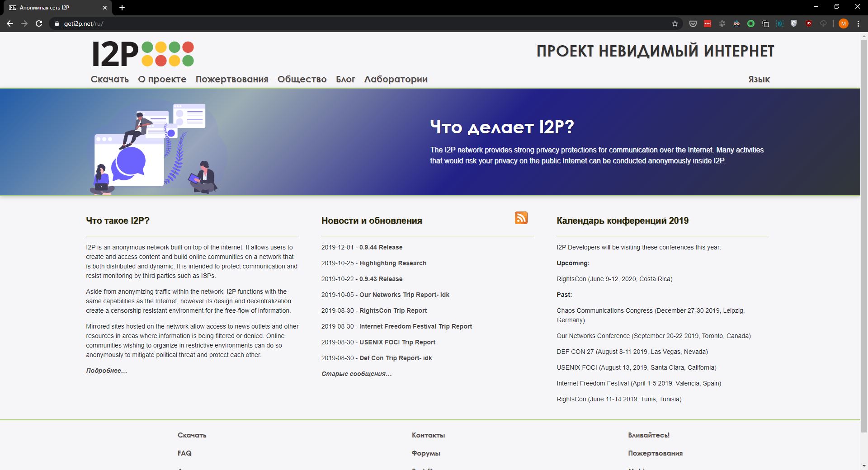Screen dimensions: 868x470
Task: Click the Подробнее… link
Action: click(106, 371)
